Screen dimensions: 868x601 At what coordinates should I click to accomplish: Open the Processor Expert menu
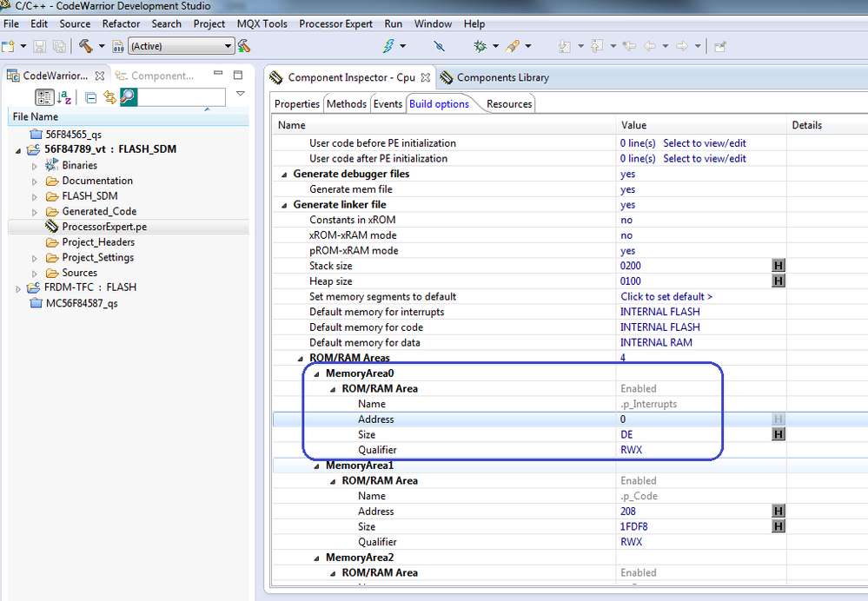[335, 23]
